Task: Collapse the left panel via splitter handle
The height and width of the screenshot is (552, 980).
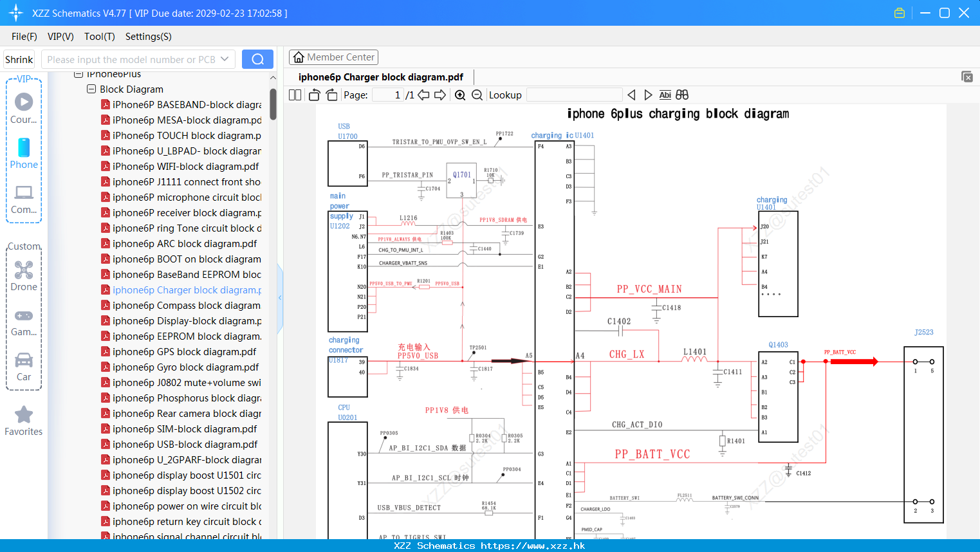Action: pyautogui.click(x=280, y=298)
